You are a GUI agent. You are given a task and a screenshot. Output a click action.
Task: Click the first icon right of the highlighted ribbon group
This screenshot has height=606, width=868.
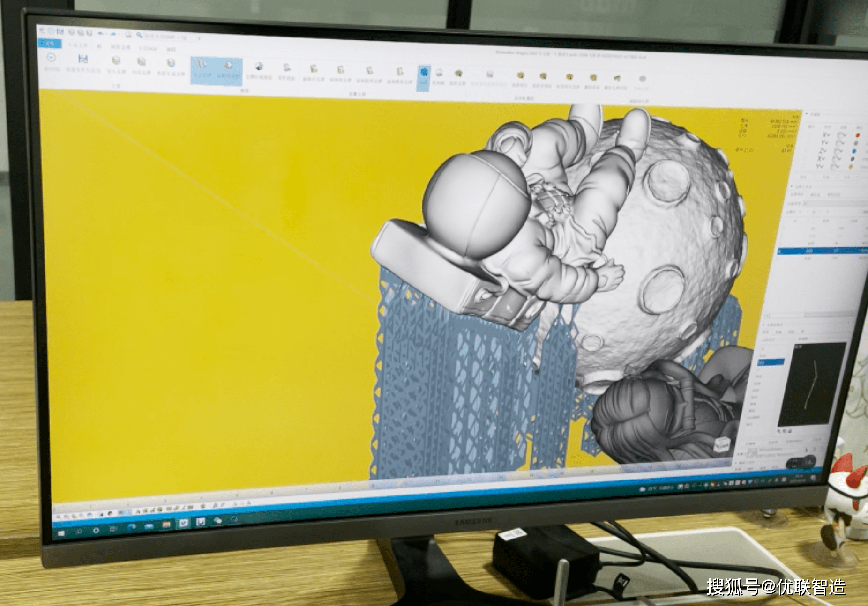[259, 67]
